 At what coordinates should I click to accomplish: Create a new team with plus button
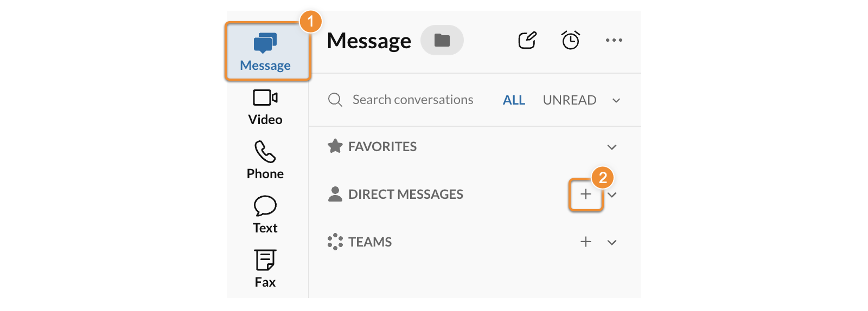coord(586,242)
